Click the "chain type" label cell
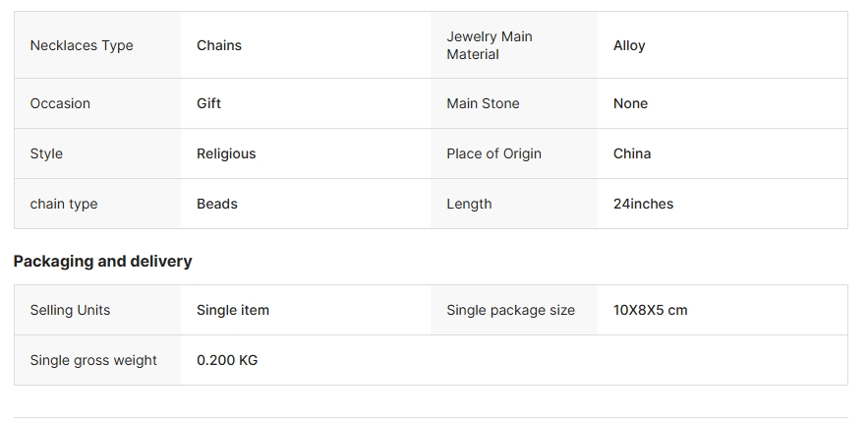 pyautogui.click(x=64, y=204)
